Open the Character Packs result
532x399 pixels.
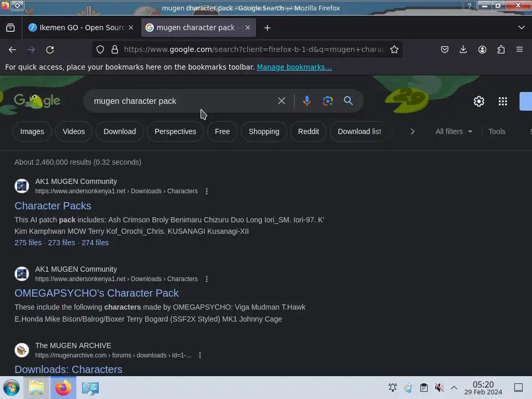[x=52, y=206]
